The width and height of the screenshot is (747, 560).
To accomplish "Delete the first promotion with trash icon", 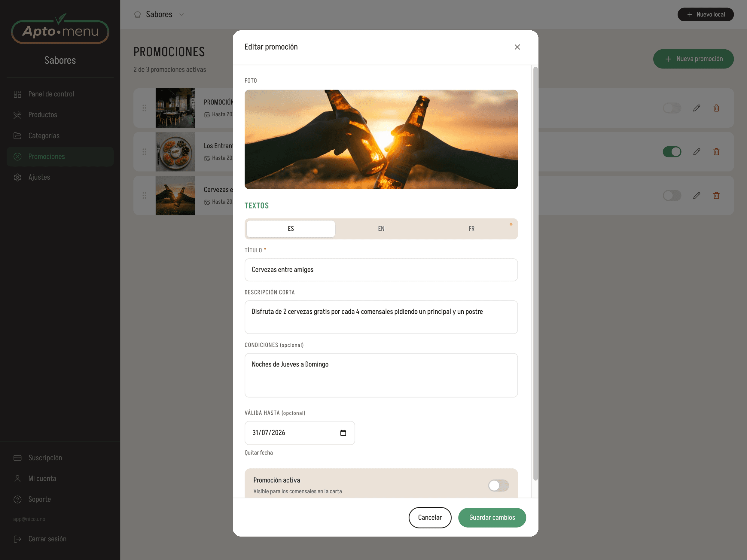I will pyautogui.click(x=716, y=108).
